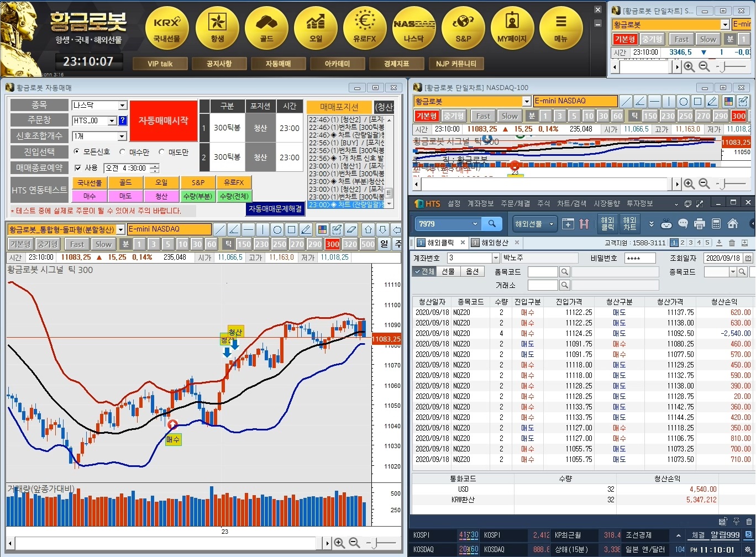The width and height of the screenshot is (756, 557).
Task: Toggle the 옵션 filter in HTS
Action: [x=473, y=271]
